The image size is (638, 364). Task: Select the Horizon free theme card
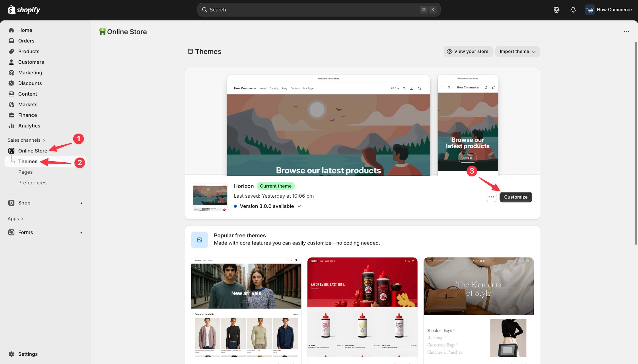click(x=246, y=307)
